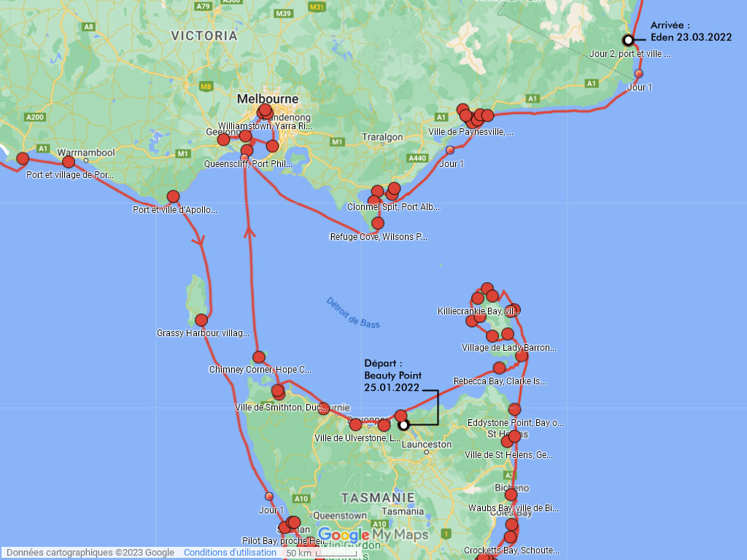
Task: Select the Rebecca Bay red marker
Action: (x=499, y=367)
